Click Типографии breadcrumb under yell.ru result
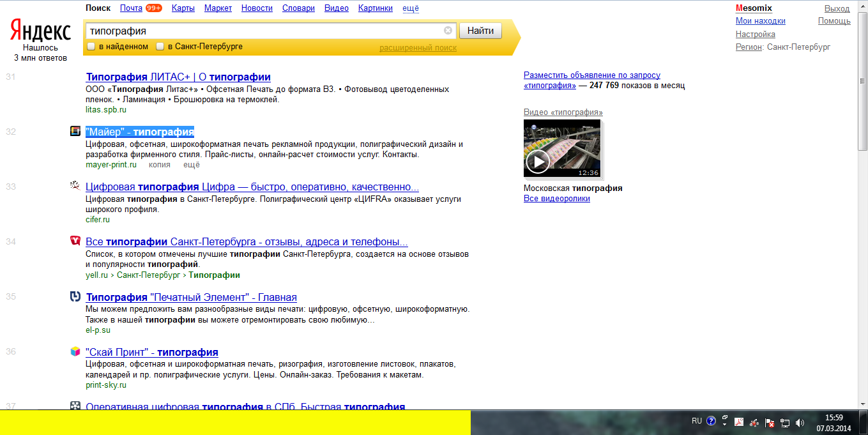This screenshot has width=868, height=435. point(215,275)
